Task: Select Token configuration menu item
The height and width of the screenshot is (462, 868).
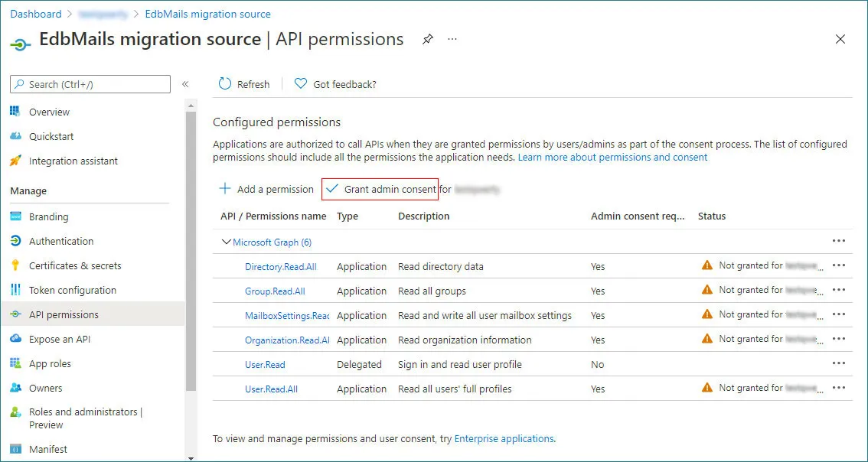Action: (73, 290)
